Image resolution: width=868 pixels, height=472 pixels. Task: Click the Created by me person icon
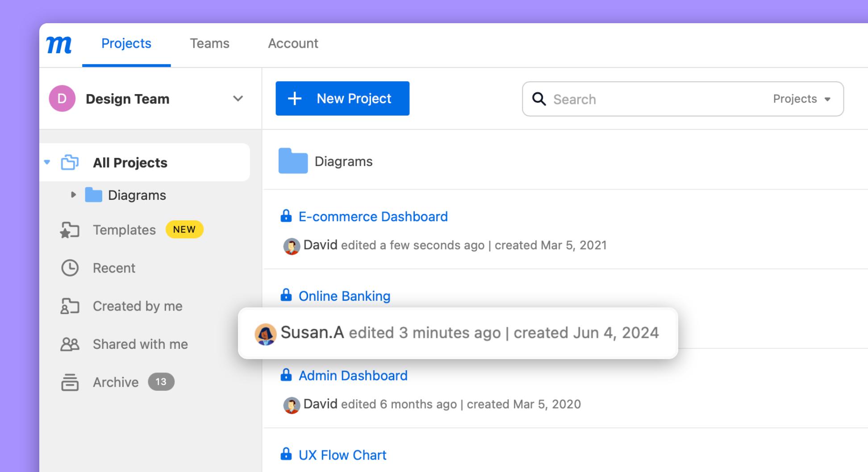point(69,306)
